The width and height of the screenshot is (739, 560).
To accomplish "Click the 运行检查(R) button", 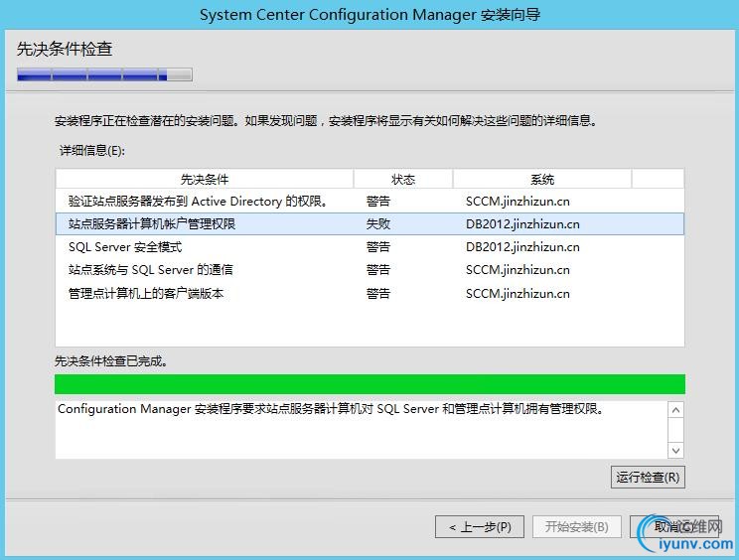I will coord(648,477).
